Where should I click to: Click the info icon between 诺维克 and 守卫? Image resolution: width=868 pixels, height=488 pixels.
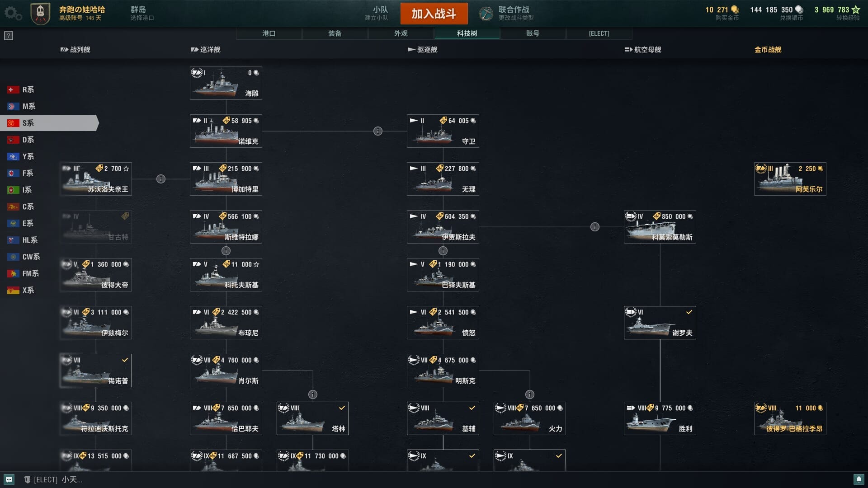coord(378,131)
